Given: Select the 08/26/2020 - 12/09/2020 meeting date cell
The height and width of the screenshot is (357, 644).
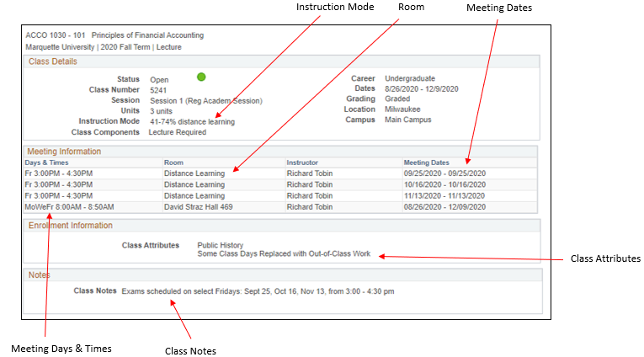Looking at the screenshot, I should click(x=445, y=206).
